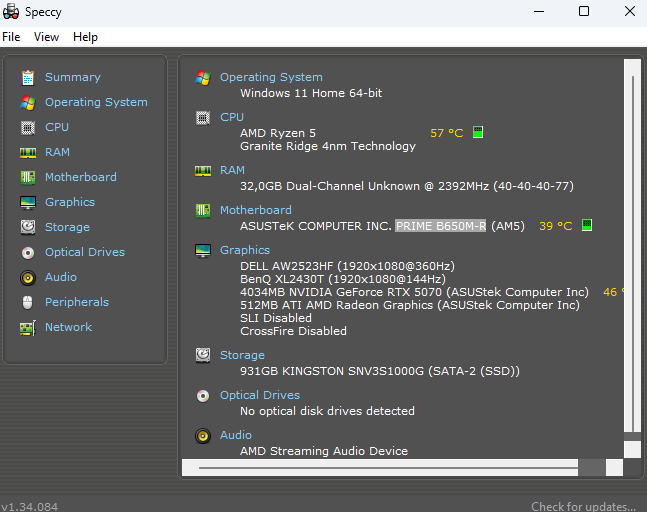Click the CPU chip icon in sidebar
Viewport: 647px width, 512px height.
28,128
